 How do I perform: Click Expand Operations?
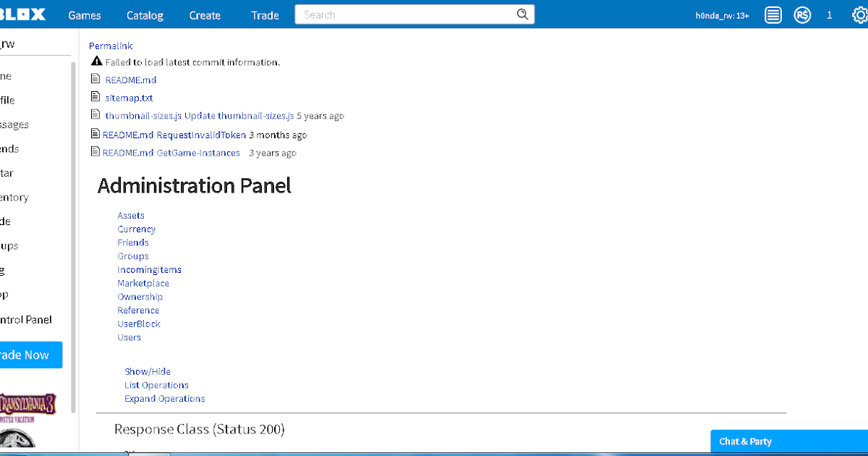coord(164,399)
